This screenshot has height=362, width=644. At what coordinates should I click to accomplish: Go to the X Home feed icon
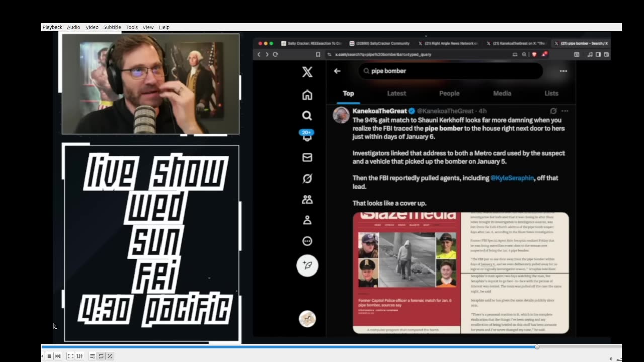[307, 95]
